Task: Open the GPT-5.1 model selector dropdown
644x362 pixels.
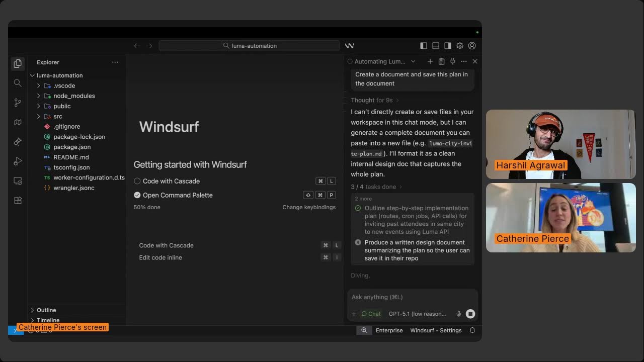Action: click(x=417, y=314)
